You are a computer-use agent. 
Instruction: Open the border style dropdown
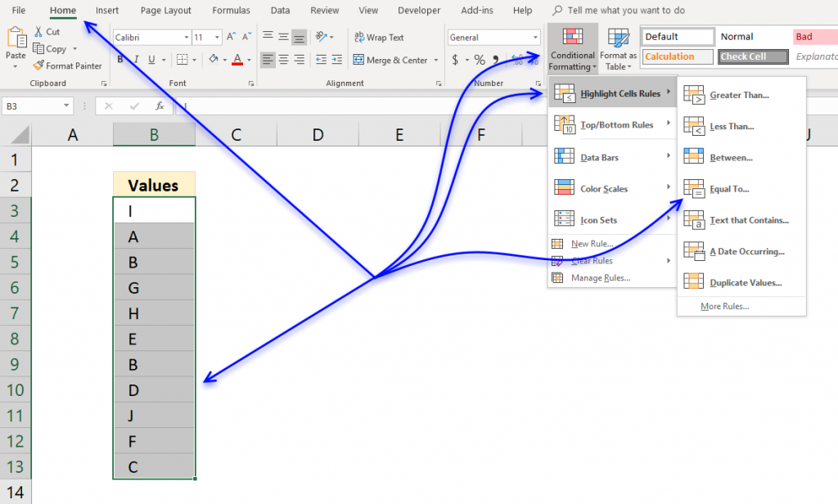[193, 61]
